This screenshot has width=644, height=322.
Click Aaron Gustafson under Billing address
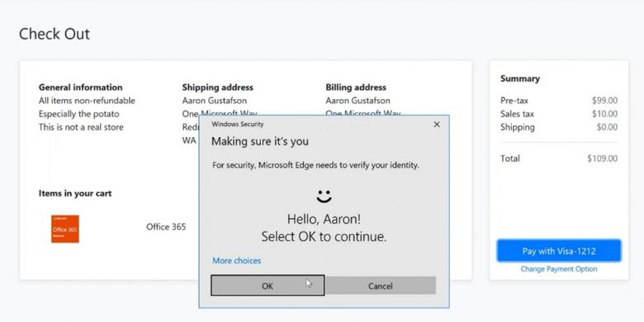[x=358, y=101]
